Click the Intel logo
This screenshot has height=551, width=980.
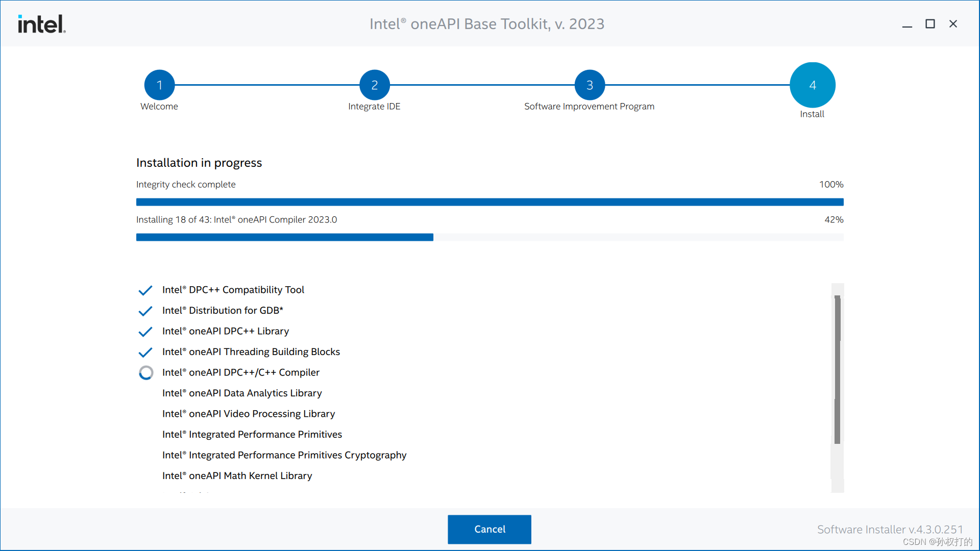click(x=42, y=24)
